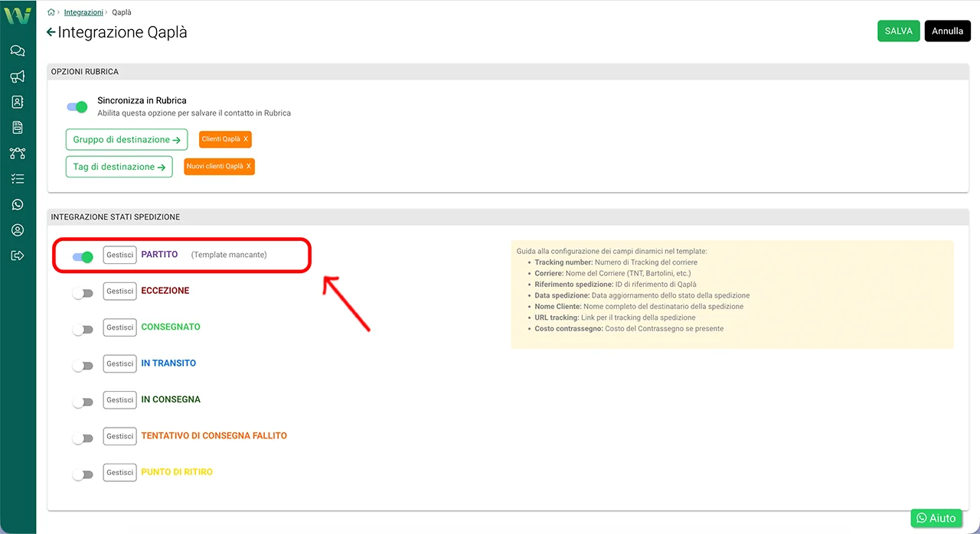Screen dimensions: 980x534
Task: Click the black Annulla button
Action: coord(947,31)
